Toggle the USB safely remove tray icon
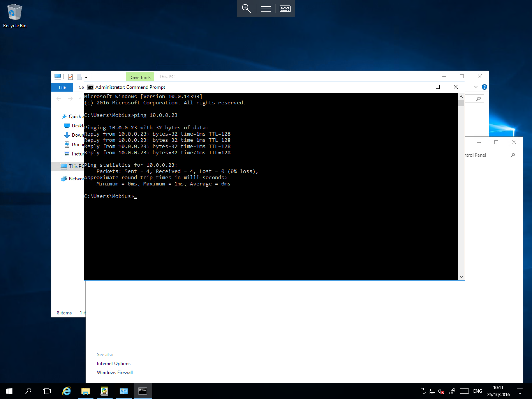Image resolution: width=532 pixels, height=399 pixels. coord(423,391)
